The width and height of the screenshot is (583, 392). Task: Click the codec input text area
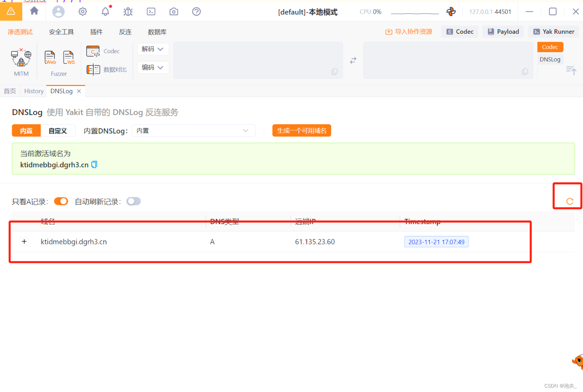coord(258,60)
